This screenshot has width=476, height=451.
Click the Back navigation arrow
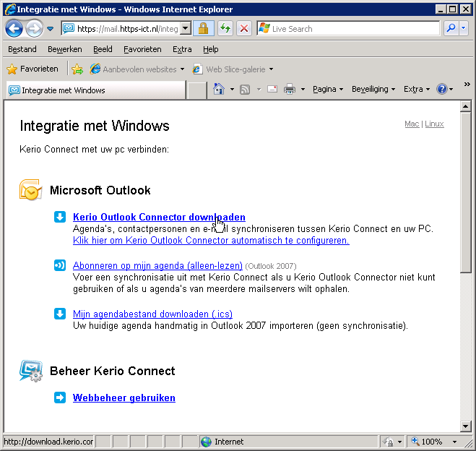point(14,29)
